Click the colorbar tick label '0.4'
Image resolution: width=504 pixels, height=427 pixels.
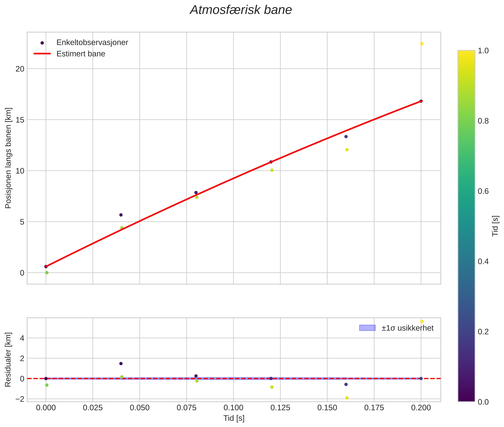coord(483,261)
